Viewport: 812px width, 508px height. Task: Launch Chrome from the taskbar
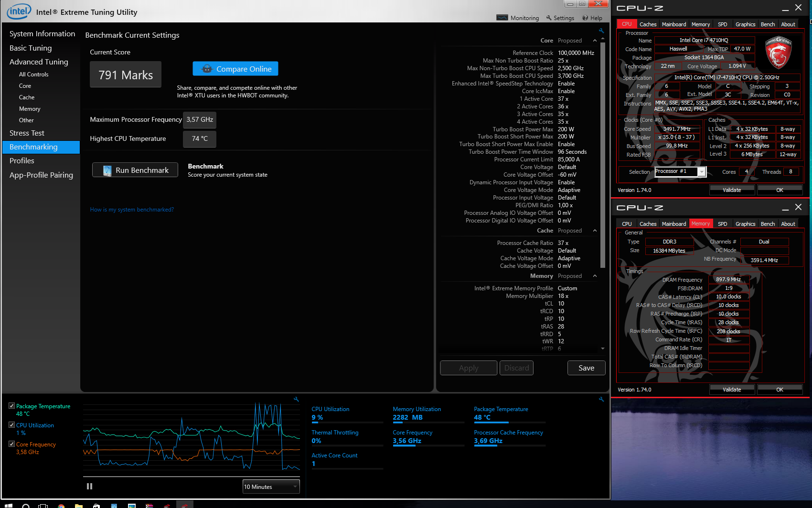(61, 506)
